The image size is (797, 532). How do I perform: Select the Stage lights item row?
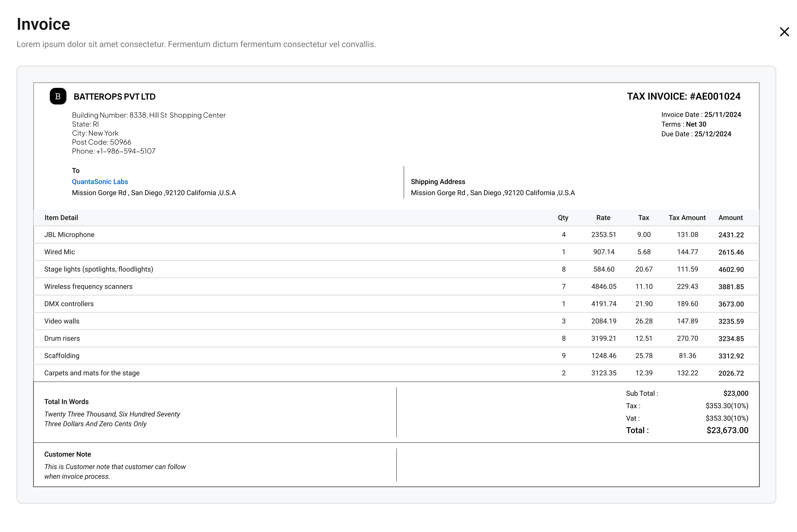coord(396,269)
